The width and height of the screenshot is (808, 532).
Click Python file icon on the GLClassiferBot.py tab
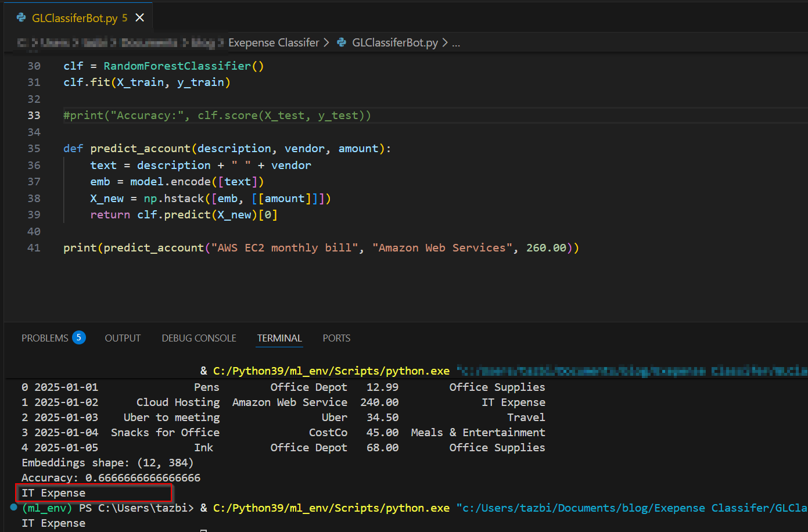point(21,18)
